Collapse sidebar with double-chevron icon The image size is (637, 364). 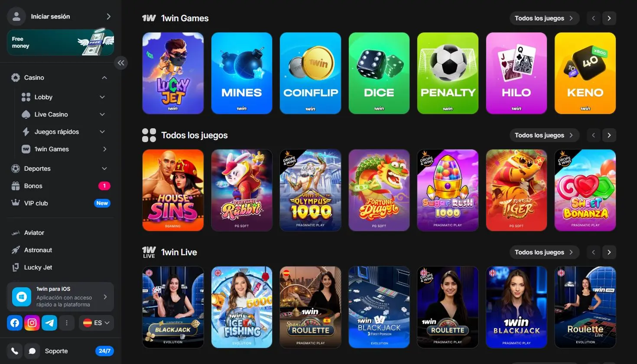pos(121,63)
